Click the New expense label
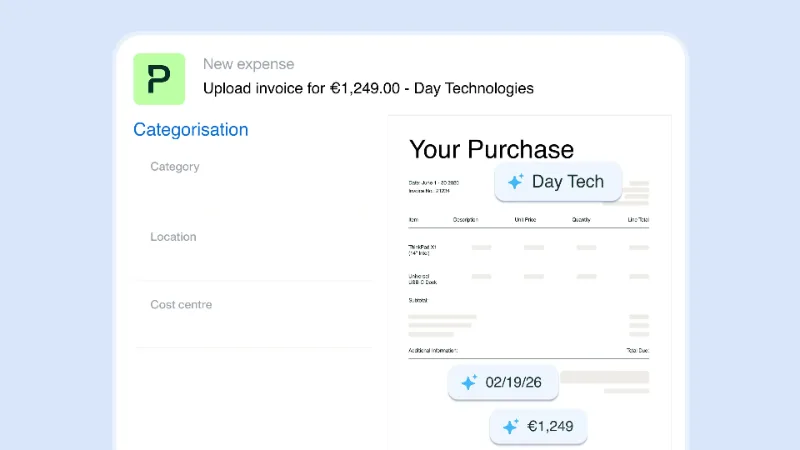800x450 pixels. pyautogui.click(x=248, y=64)
